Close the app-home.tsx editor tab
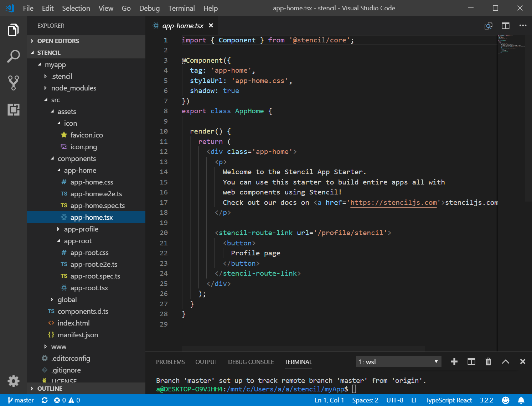This screenshot has width=532, height=406. pos(211,25)
